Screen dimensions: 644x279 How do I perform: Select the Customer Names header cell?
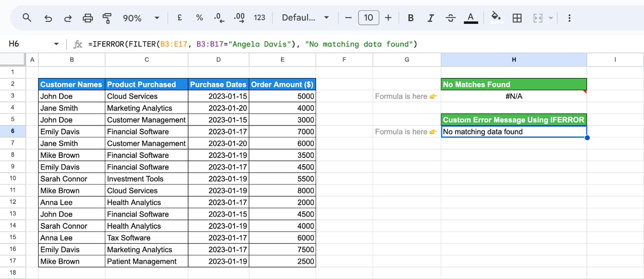click(72, 85)
